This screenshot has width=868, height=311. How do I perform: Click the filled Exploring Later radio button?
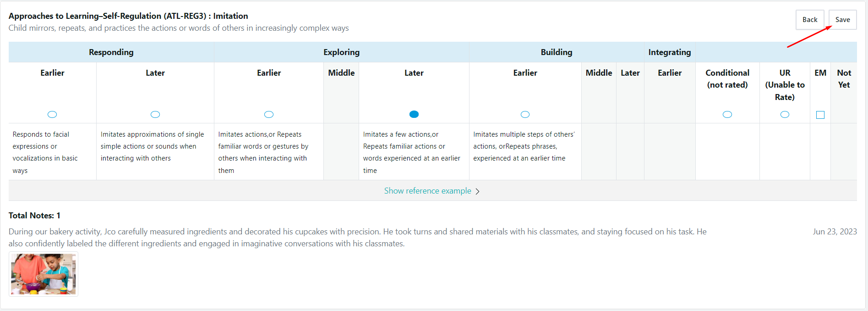(x=414, y=114)
